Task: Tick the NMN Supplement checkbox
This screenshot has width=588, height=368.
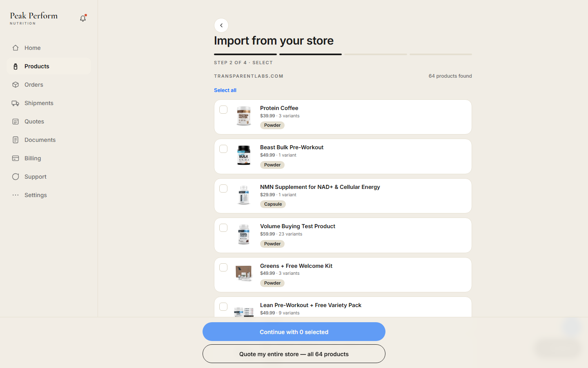Action: click(223, 188)
